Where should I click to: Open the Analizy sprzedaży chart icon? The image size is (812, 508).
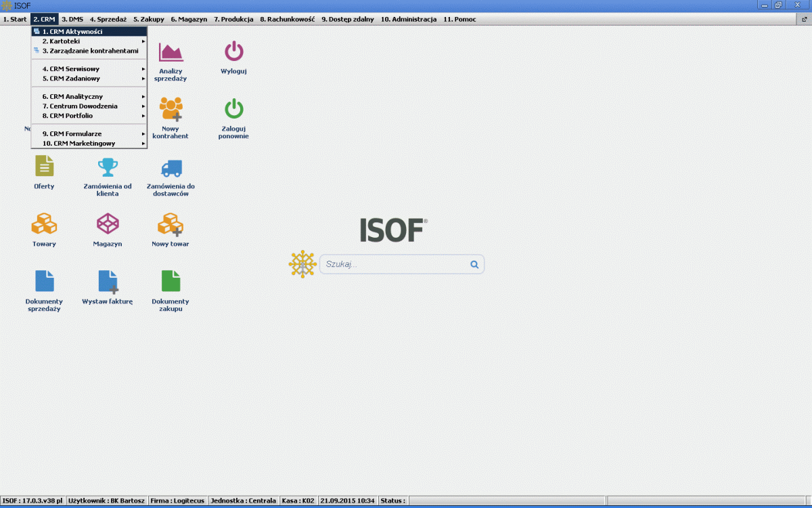click(171, 52)
